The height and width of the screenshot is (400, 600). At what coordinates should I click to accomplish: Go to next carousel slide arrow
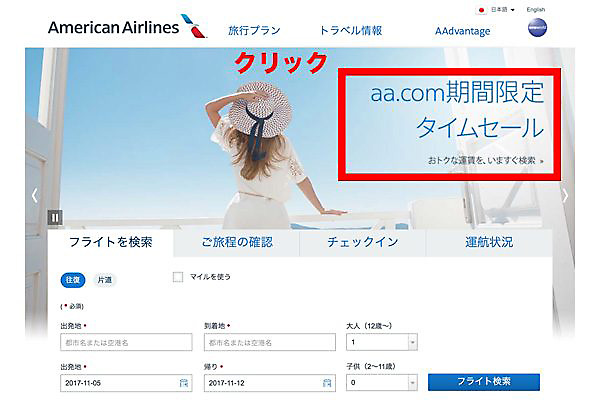[x=565, y=195]
